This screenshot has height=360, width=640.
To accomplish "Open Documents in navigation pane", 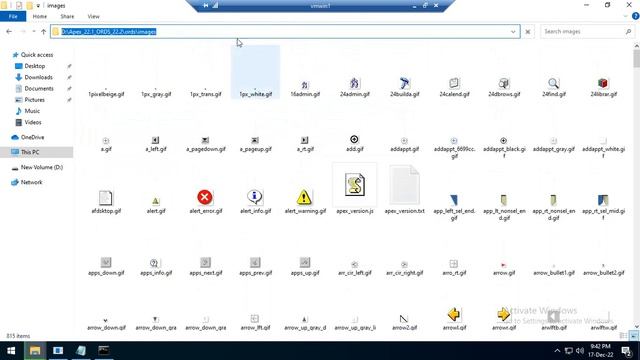I will [x=39, y=88].
